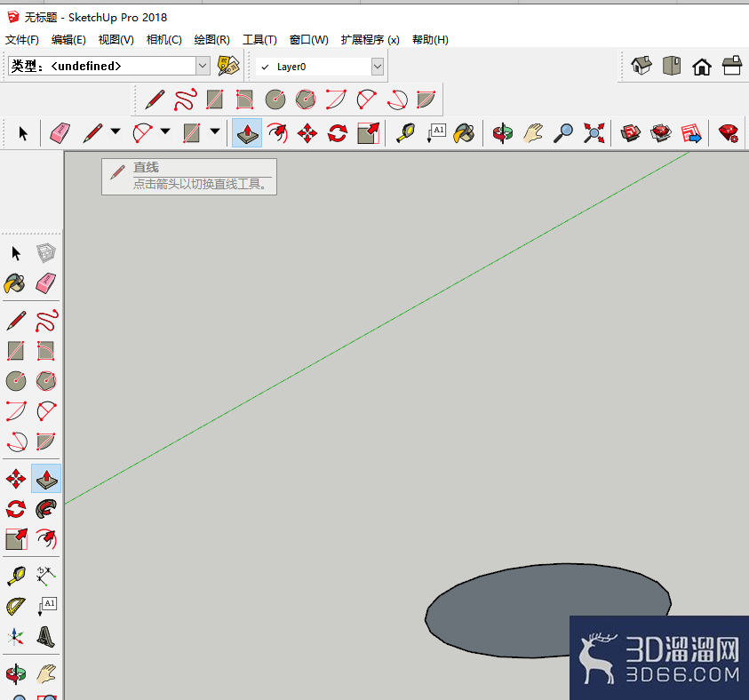Image resolution: width=749 pixels, height=700 pixels.
Task: Open the 帮助(H) menu
Action: (x=430, y=40)
